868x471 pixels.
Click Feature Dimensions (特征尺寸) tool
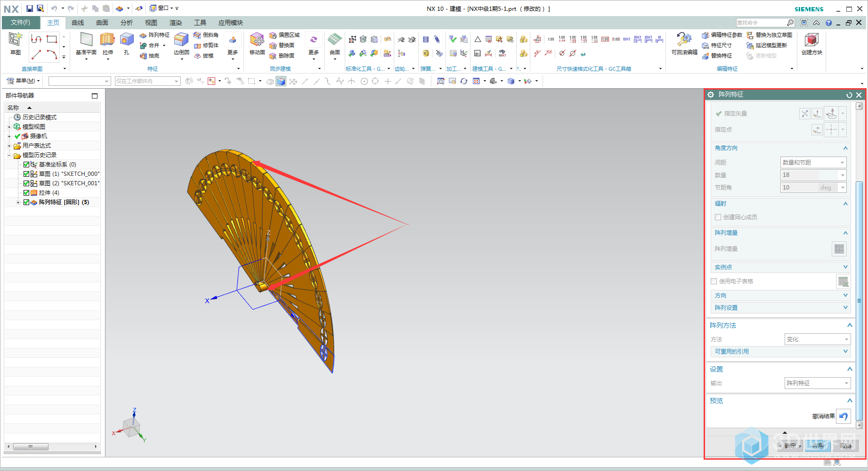pyautogui.click(x=717, y=45)
